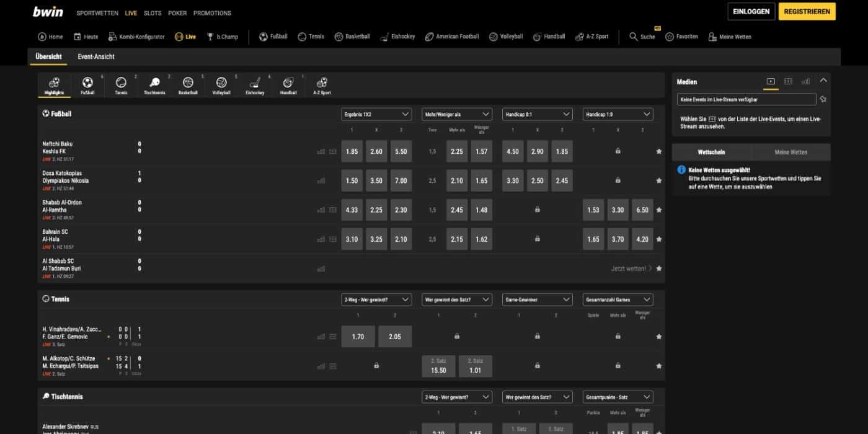Go to Eishockey in the top sports bar

click(397, 37)
